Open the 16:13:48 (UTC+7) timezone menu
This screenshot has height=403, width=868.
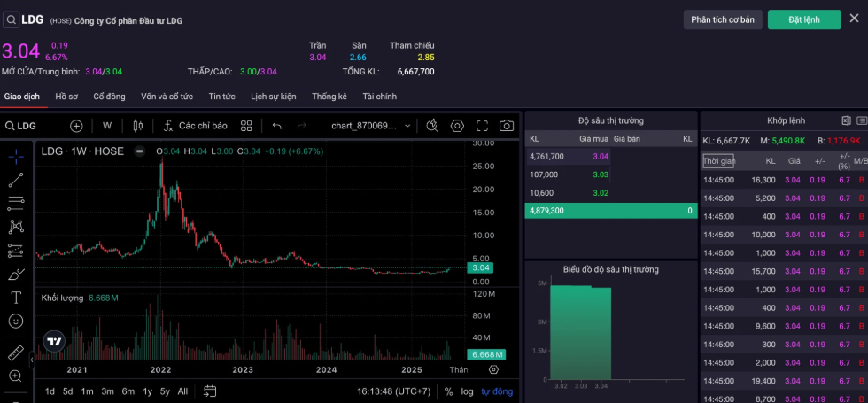393,391
